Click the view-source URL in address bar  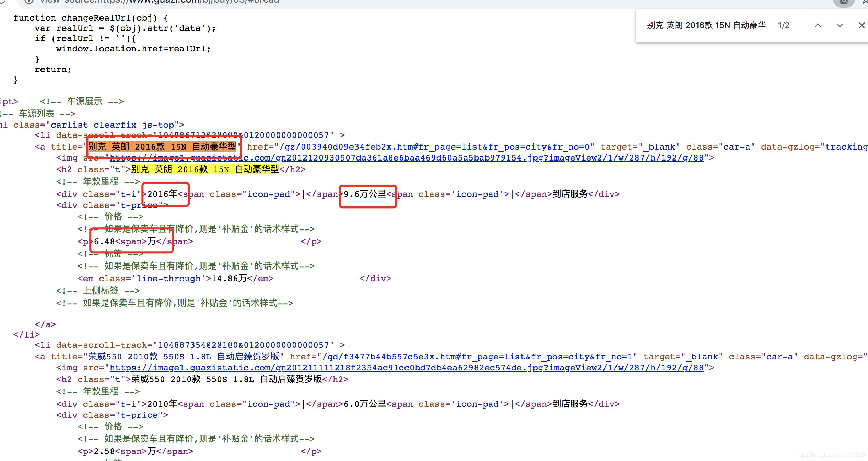pos(160,2)
